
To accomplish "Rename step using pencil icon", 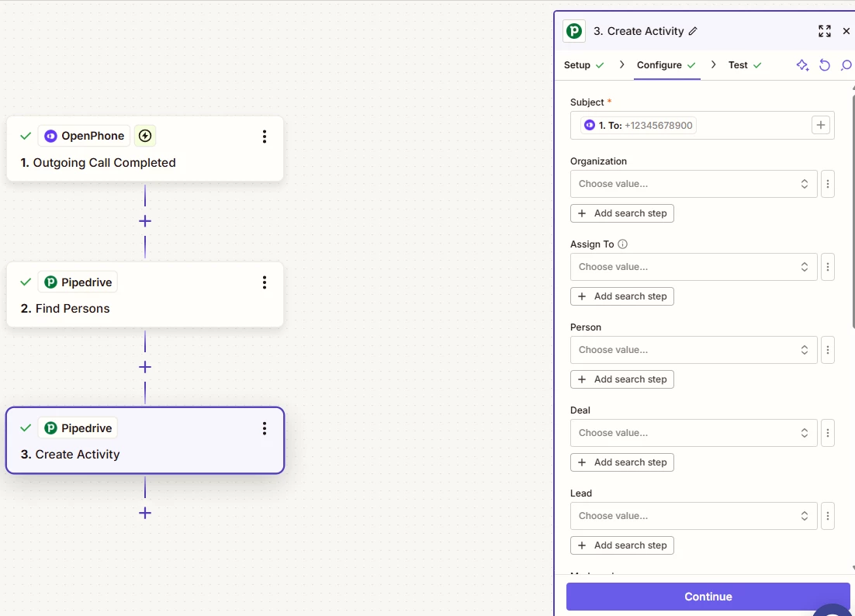I will coord(693,31).
